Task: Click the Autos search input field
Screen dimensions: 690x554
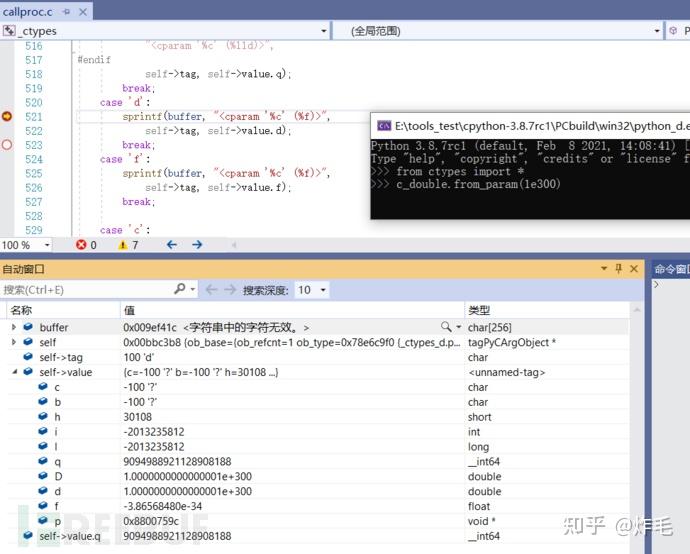Action: click(88, 290)
